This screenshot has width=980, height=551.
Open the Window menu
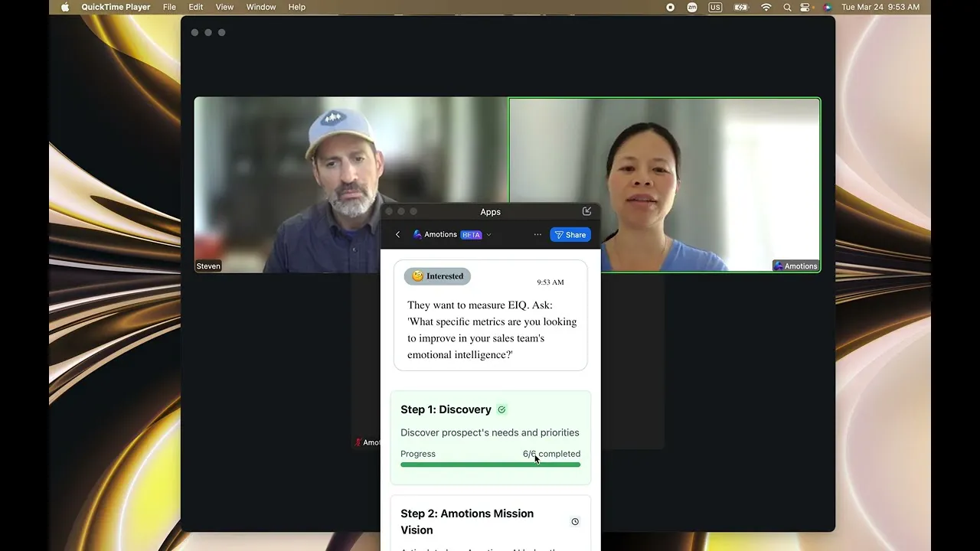261,7
